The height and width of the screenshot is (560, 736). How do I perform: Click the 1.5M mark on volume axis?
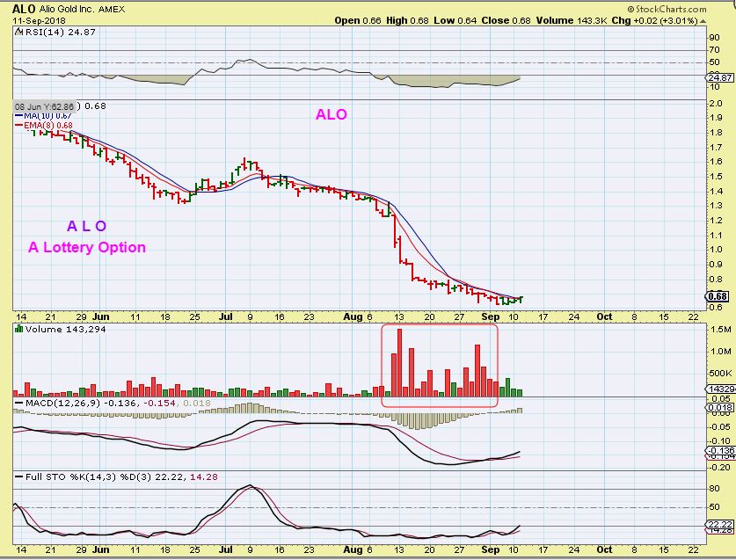coord(720,330)
